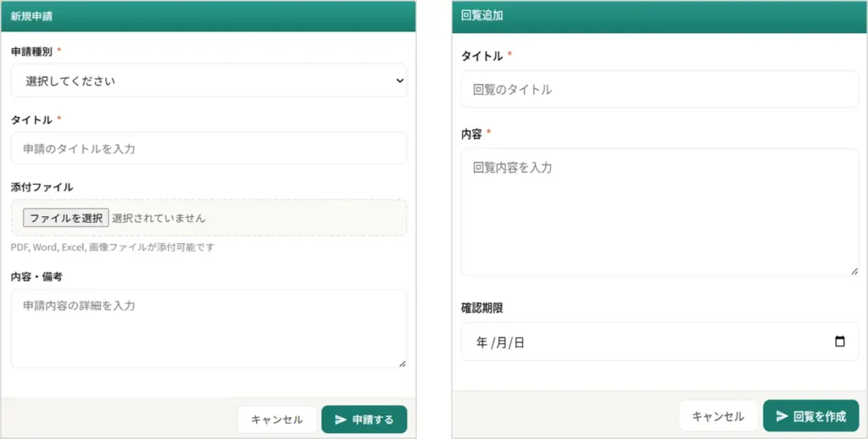The height and width of the screenshot is (439, 868).
Task: Click the paper plane icon on 回覧を作成
Action: [782, 416]
